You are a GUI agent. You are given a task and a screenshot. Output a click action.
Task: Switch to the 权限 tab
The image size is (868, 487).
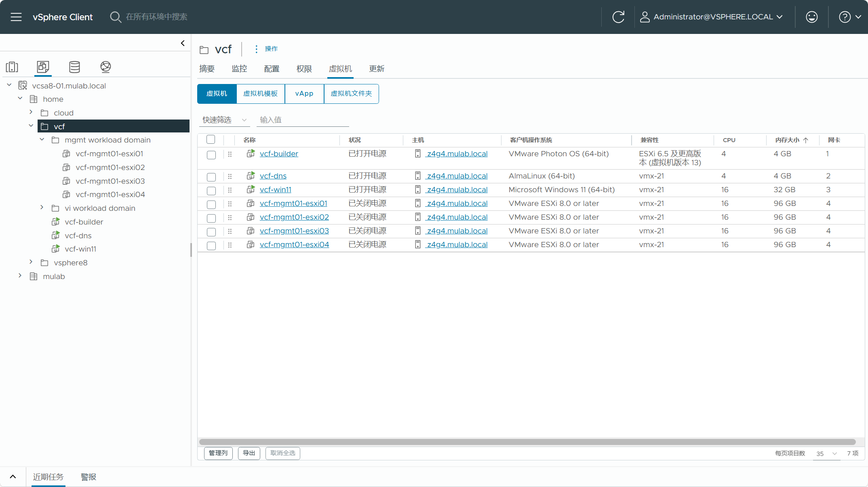coord(304,69)
